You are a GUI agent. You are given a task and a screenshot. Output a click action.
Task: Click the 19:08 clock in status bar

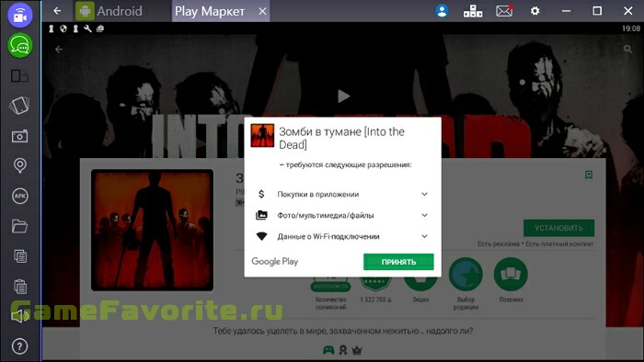coord(631,28)
